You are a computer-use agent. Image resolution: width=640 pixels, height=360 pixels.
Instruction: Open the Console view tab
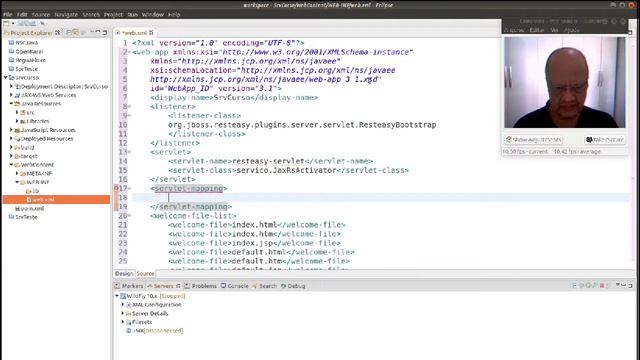pos(235,286)
